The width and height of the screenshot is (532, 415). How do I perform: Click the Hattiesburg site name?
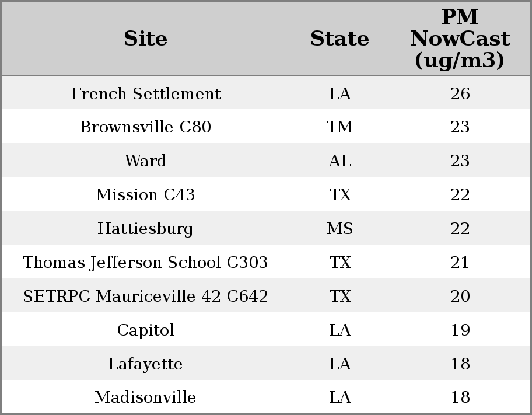(145, 229)
